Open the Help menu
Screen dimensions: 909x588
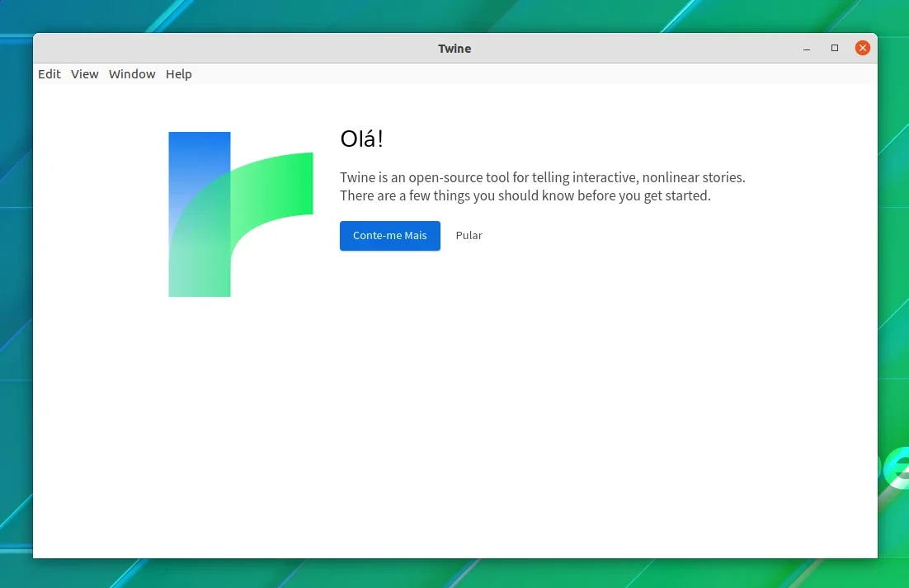point(178,74)
